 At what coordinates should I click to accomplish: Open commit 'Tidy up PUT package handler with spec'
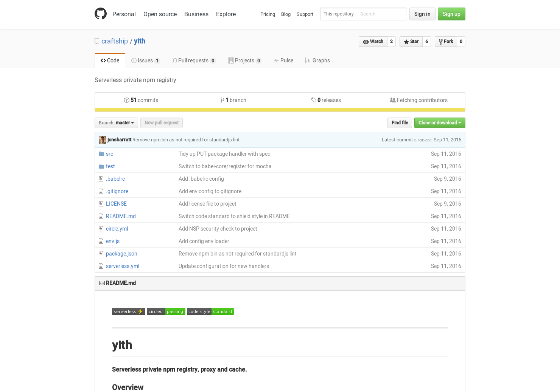point(224,154)
